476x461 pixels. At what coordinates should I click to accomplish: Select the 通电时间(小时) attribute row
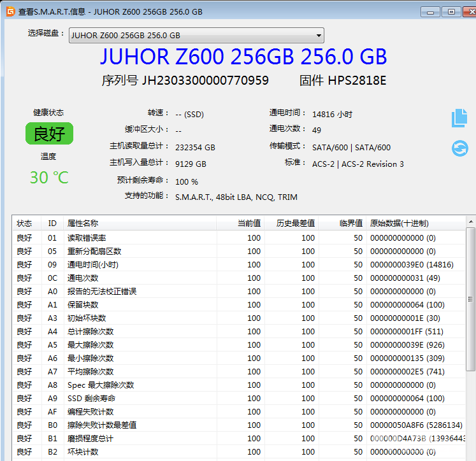click(93, 264)
